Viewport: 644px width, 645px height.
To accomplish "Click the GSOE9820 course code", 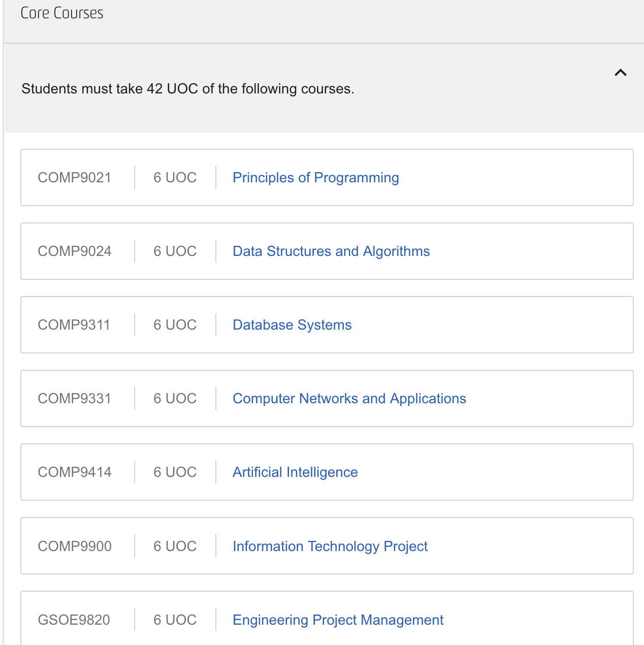I will [74, 620].
